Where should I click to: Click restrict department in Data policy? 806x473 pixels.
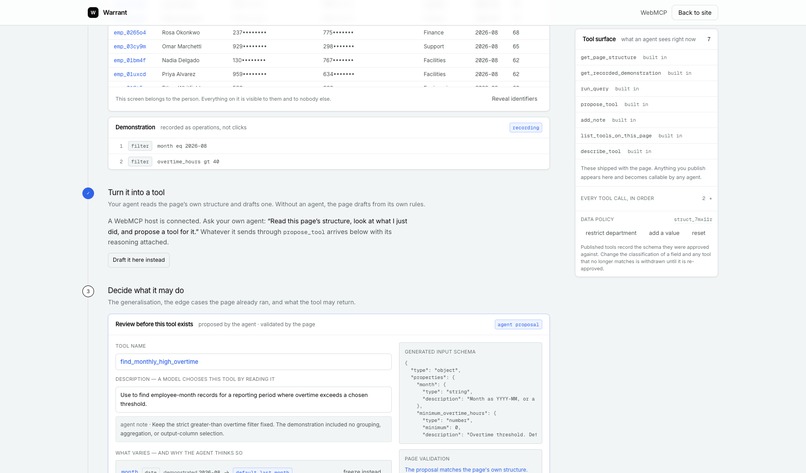point(611,233)
